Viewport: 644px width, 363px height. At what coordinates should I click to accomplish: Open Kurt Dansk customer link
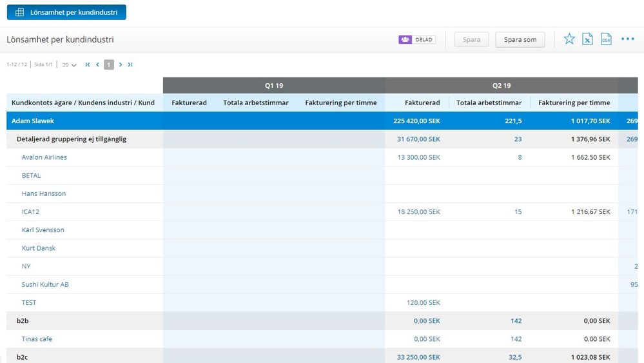39,248
